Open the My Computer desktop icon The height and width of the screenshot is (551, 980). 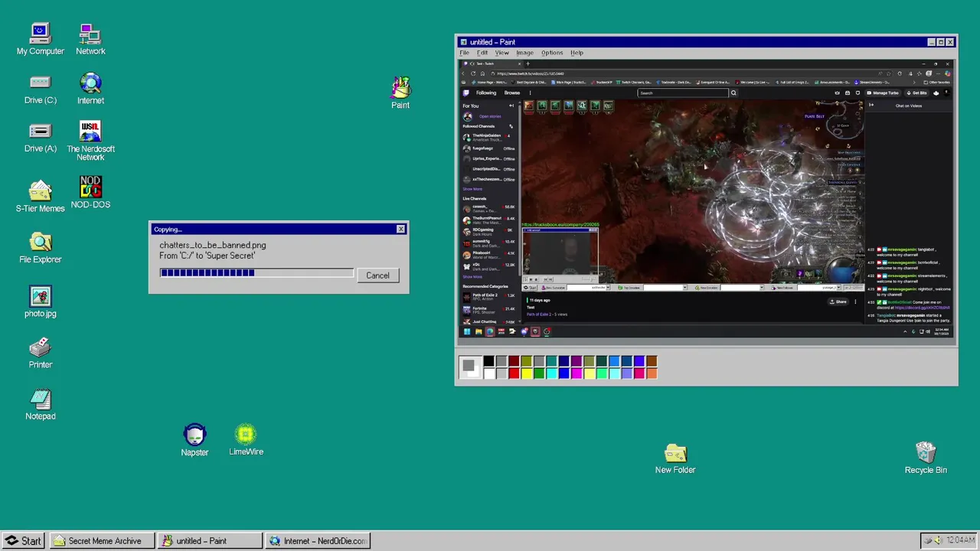pos(40,39)
